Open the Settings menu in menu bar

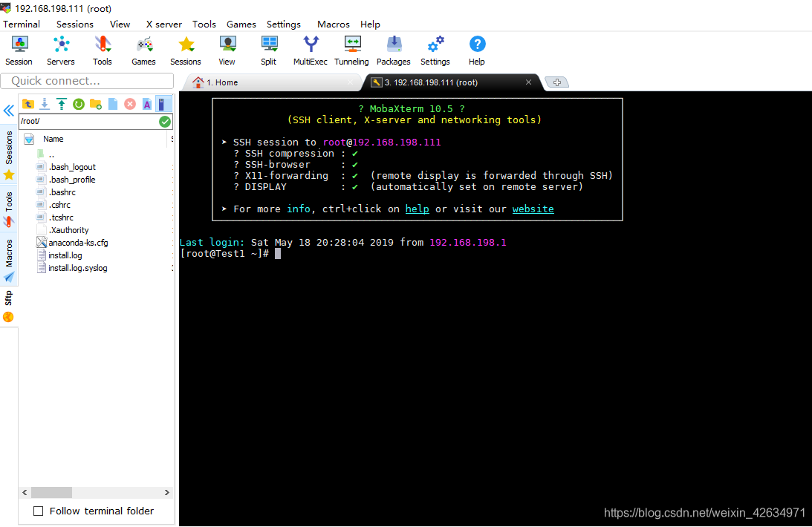(x=283, y=24)
